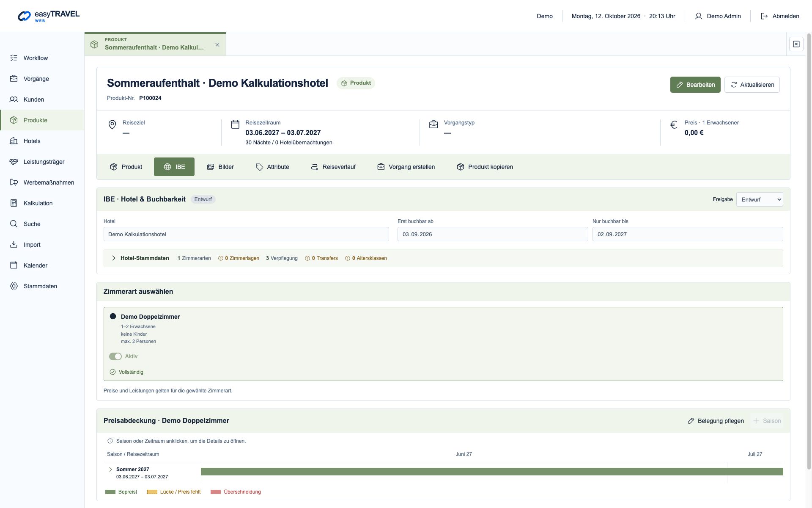Open Suche from the sidebar
The width and height of the screenshot is (812, 508).
tap(42, 224)
